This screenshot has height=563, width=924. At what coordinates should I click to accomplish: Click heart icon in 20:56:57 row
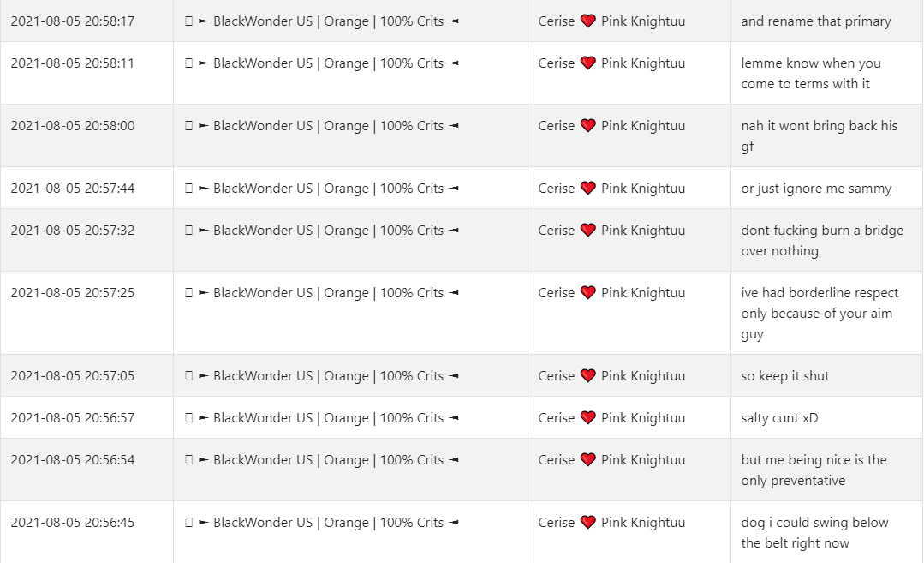587,418
